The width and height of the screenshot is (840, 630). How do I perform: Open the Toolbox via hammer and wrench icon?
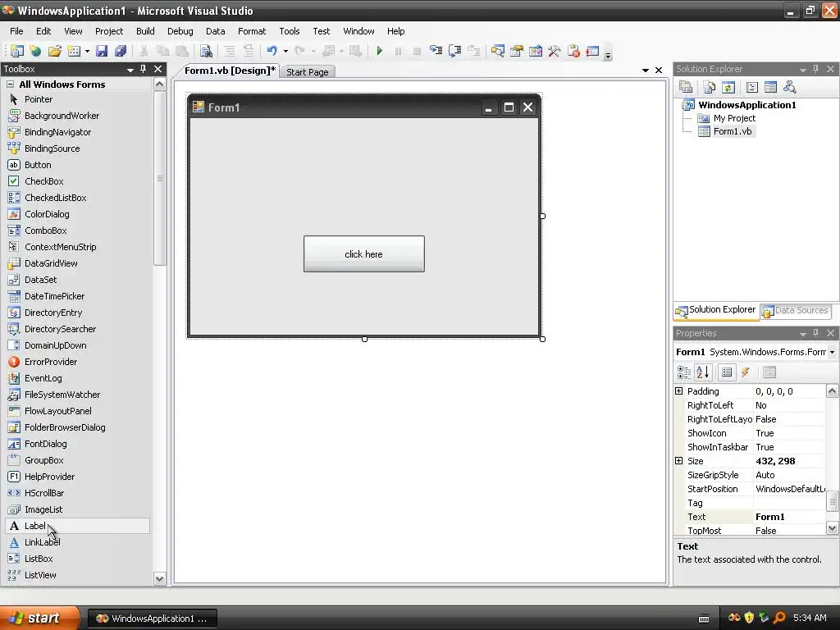(x=554, y=51)
